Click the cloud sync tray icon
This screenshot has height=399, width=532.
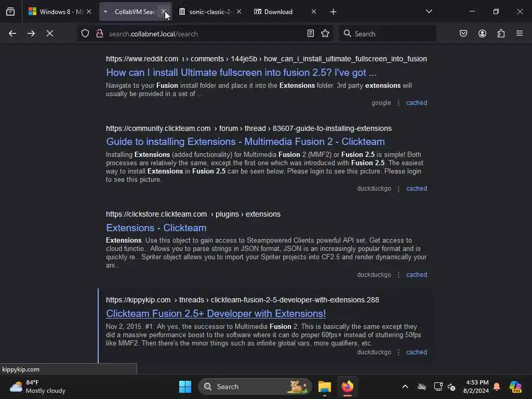coord(422,387)
